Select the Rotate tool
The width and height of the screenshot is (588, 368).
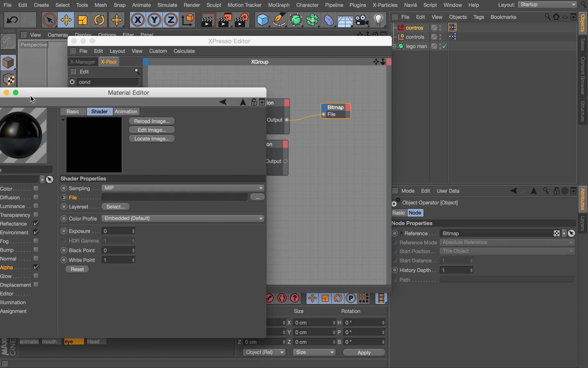99,20
